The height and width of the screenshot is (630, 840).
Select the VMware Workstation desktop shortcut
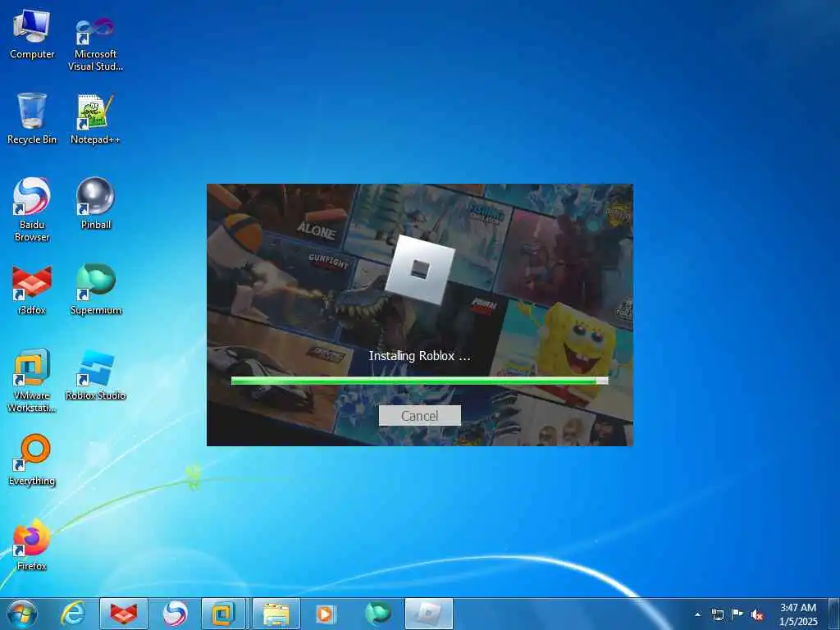[32, 381]
